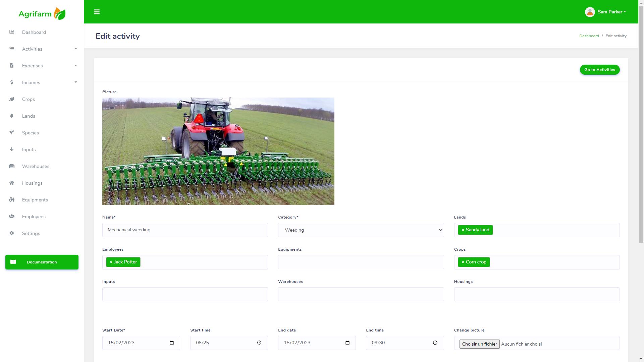
Task: Click the Equipments tractor icon in sidebar
Action: [x=12, y=200]
